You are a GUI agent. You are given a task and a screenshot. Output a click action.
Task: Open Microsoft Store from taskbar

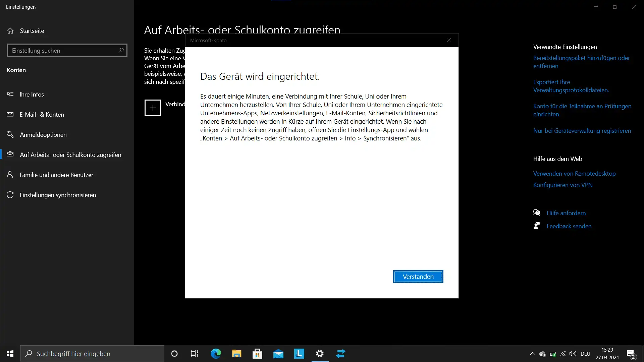pos(257,354)
